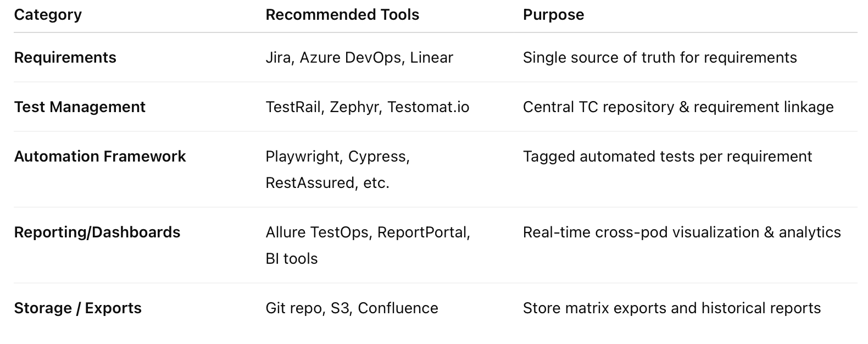Click the Git repo, S3, Confluence cell
868x344 pixels.
tap(352, 308)
